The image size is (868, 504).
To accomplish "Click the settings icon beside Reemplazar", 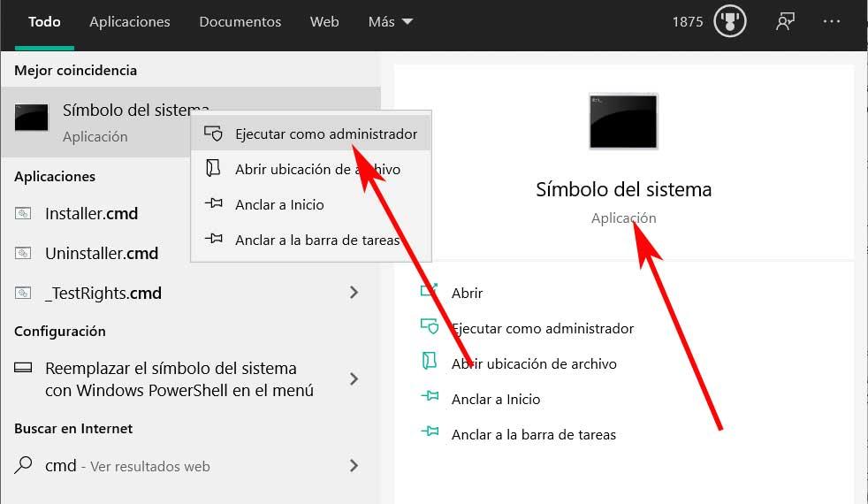I will (23, 367).
